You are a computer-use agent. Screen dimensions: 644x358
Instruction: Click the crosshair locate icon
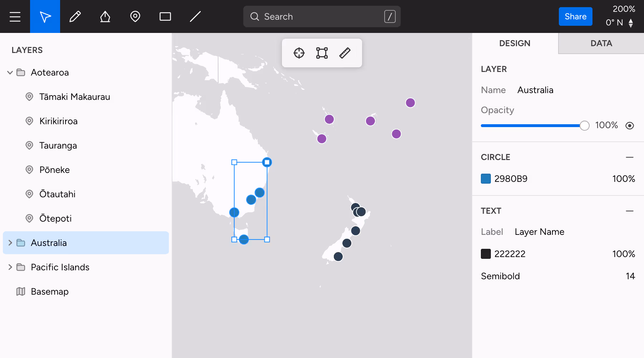tap(299, 53)
